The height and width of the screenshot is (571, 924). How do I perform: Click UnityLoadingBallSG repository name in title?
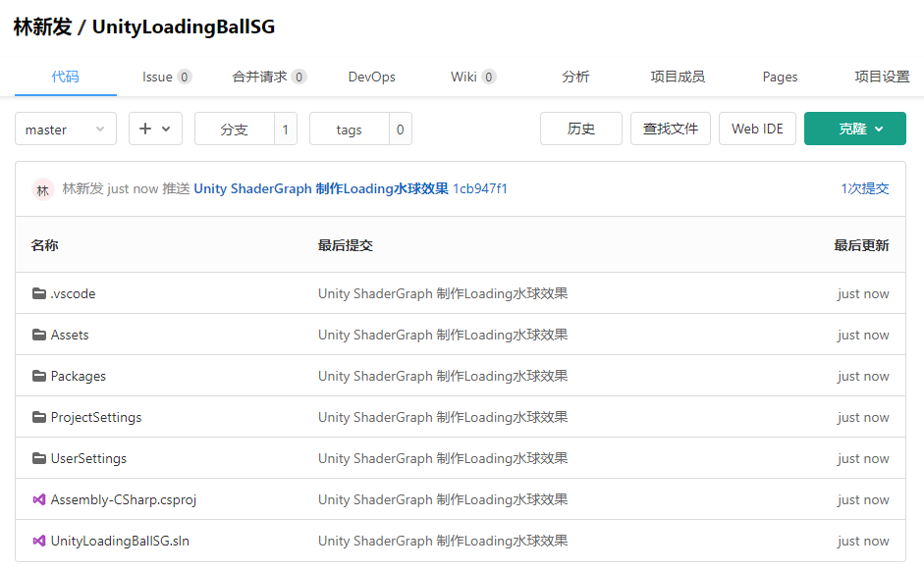184,26
